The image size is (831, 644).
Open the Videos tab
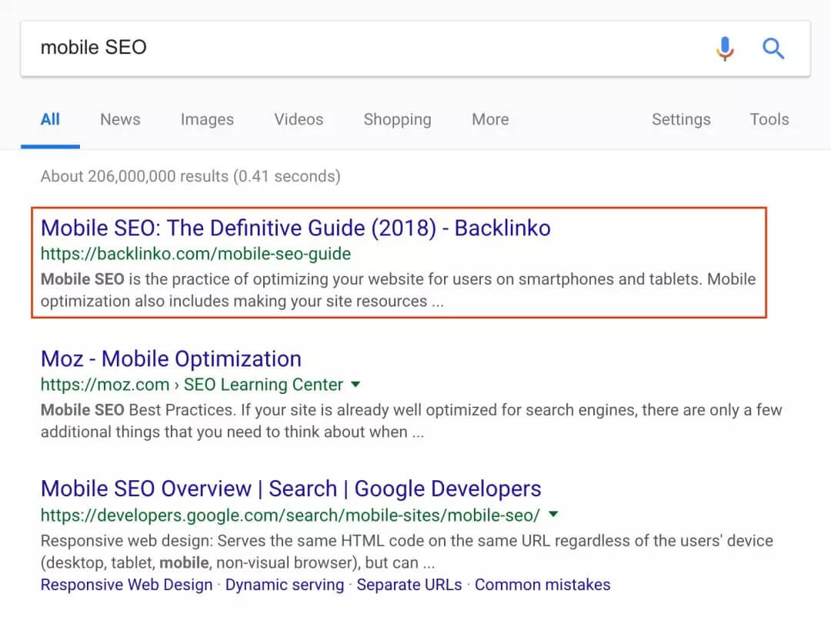pos(299,119)
